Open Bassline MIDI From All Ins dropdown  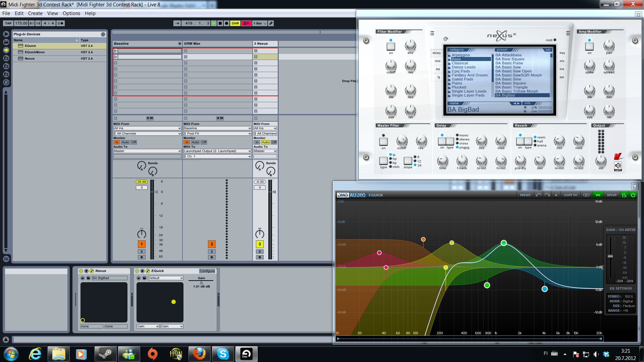(x=147, y=128)
